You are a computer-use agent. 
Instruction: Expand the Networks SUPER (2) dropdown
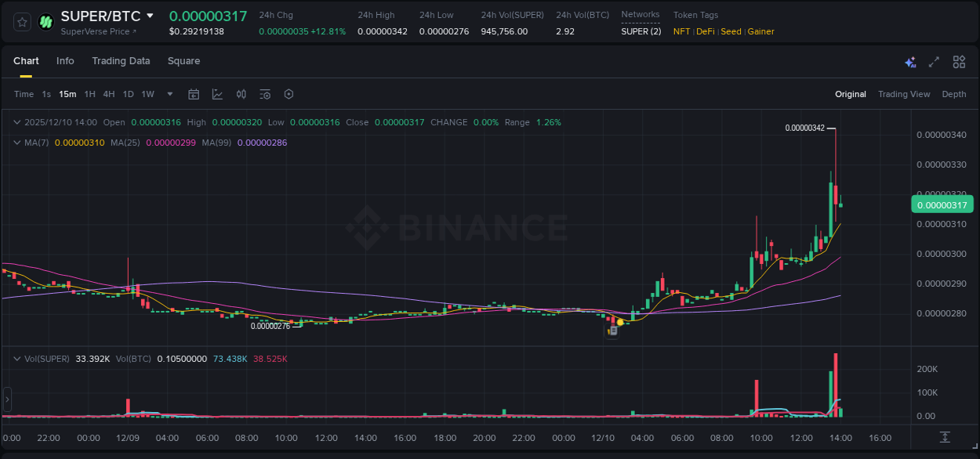pos(641,31)
